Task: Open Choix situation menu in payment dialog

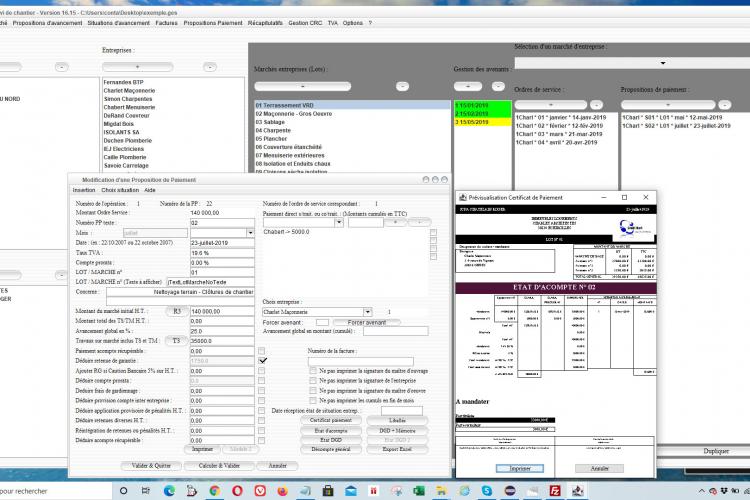Action: pos(120,190)
